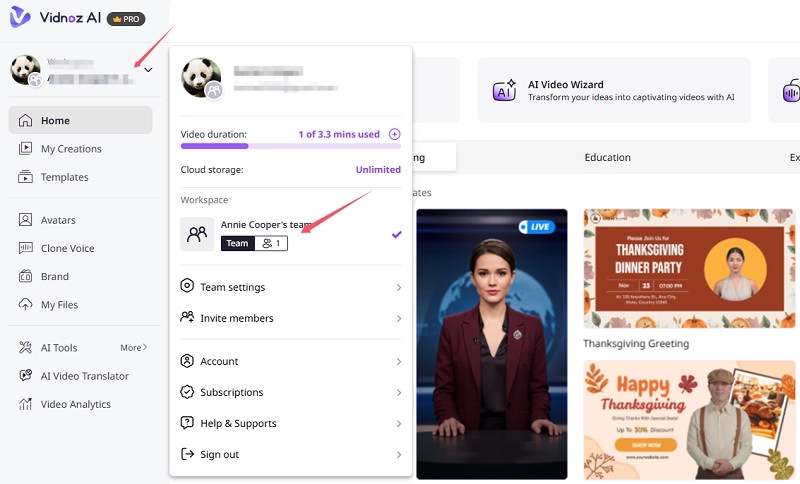This screenshot has width=800, height=484.
Task: Click the Home house icon
Action: (25, 120)
